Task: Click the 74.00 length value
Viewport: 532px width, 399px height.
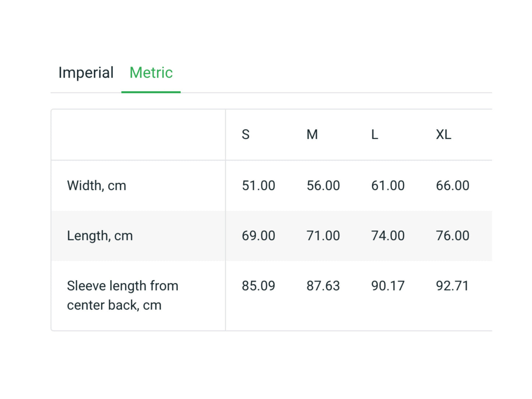Action: point(388,236)
